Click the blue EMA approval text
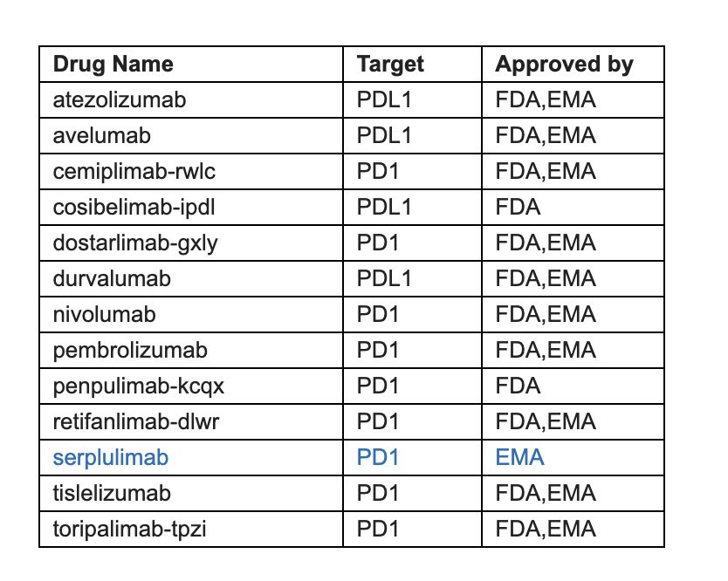This screenshot has width=728, height=581. pos(519,457)
